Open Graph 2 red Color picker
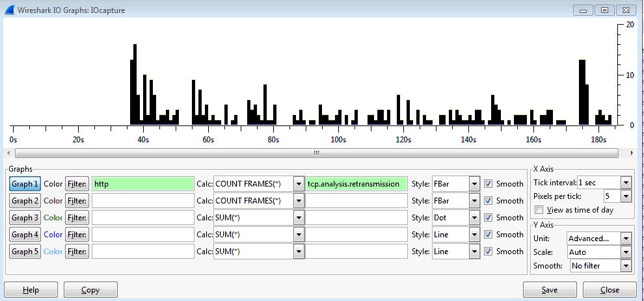The width and height of the screenshot is (644, 301). (53, 201)
